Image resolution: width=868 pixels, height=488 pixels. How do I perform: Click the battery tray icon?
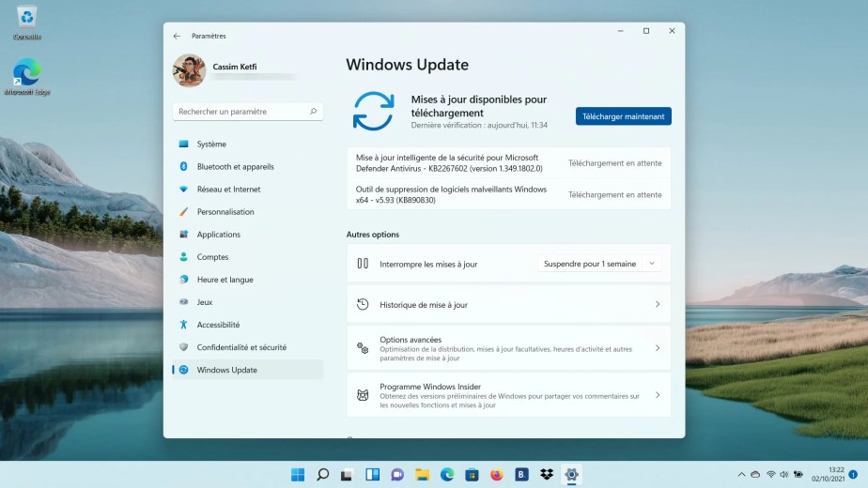pyautogui.click(x=798, y=475)
